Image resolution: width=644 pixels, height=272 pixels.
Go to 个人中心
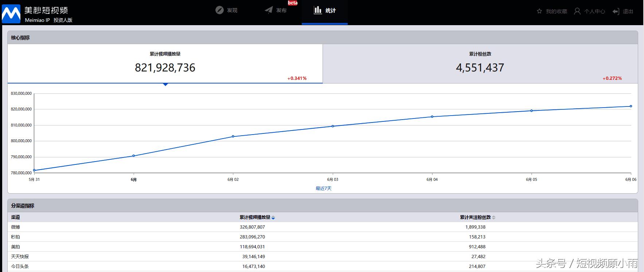pyautogui.click(x=594, y=11)
